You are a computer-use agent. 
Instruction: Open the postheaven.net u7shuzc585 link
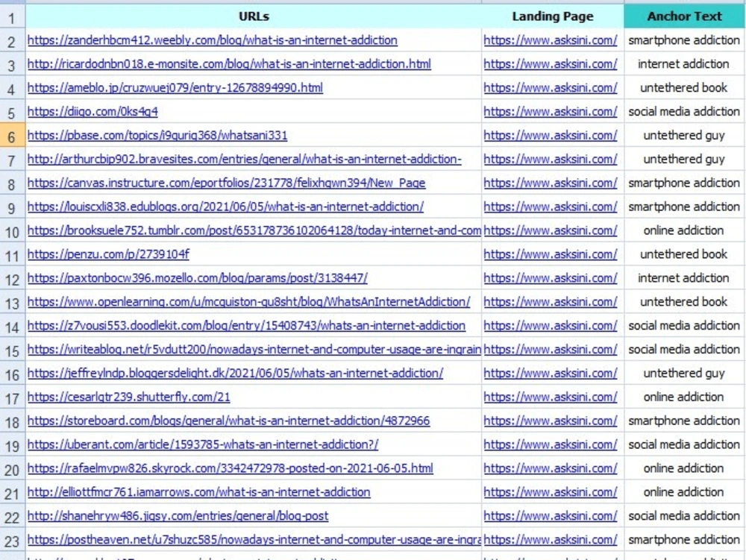254,540
